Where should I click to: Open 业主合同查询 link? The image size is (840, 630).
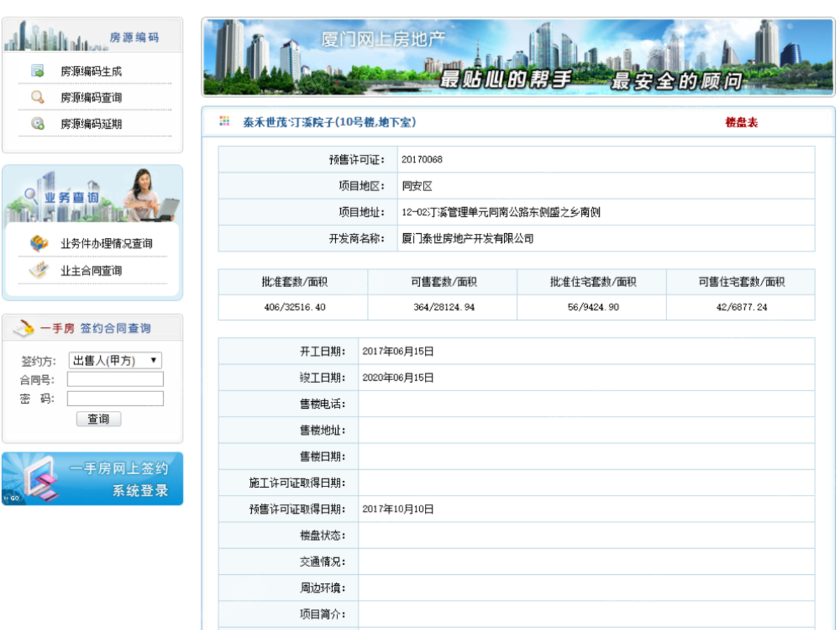[x=91, y=271]
